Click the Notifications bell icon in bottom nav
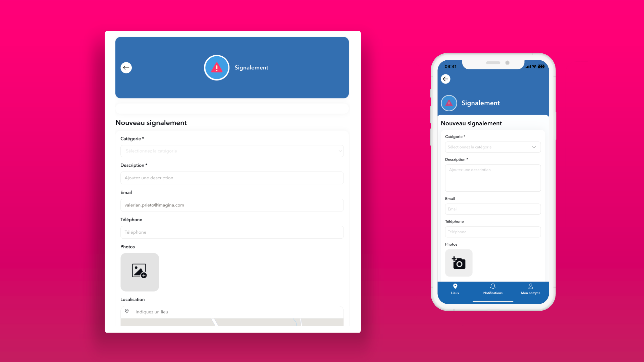Viewport: 644px width, 362px height. [492, 287]
